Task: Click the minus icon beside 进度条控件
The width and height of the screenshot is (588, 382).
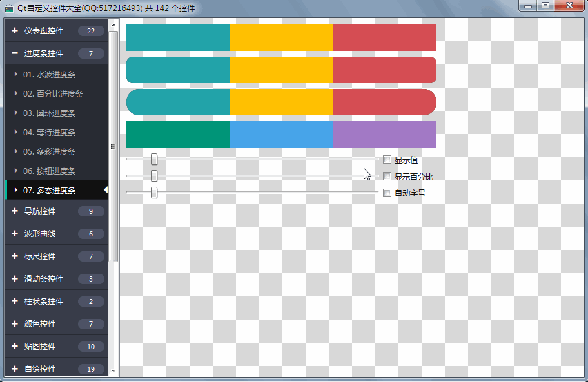Action: [x=14, y=53]
